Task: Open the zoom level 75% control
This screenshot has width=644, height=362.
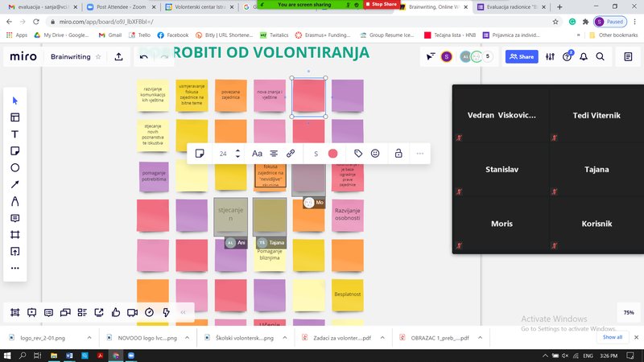Action: point(629,312)
